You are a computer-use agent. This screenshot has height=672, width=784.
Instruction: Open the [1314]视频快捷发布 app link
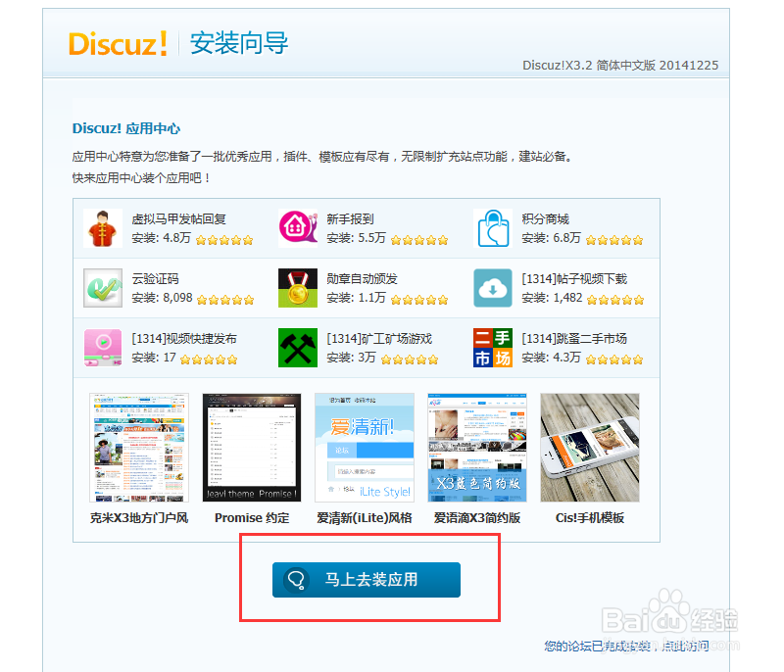tap(184, 339)
